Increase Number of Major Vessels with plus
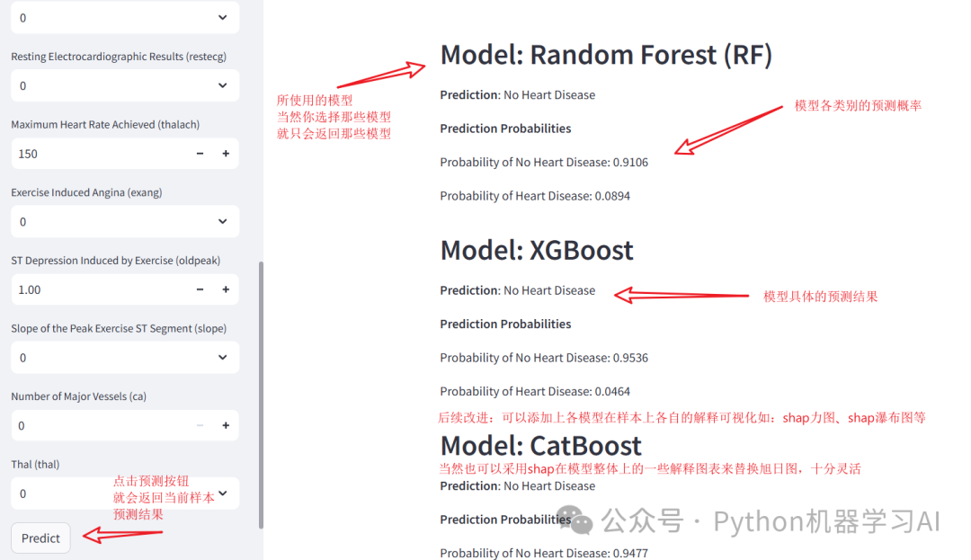971x560 pixels. tap(226, 426)
